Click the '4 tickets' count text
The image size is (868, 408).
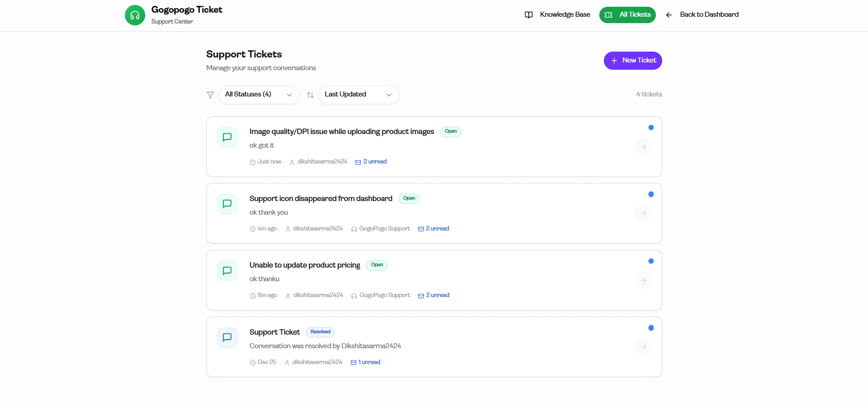[x=649, y=94]
